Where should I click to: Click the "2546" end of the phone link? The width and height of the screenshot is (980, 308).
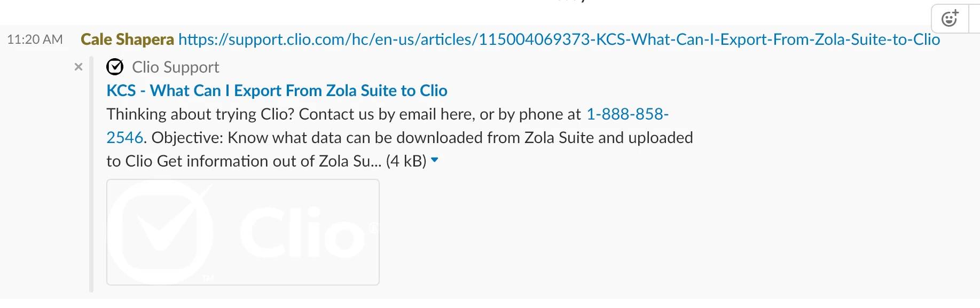click(124, 138)
